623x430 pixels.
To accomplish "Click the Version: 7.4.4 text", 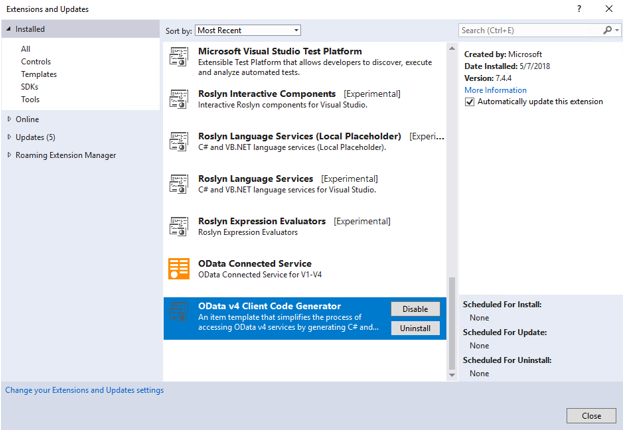I will [x=488, y=78].
